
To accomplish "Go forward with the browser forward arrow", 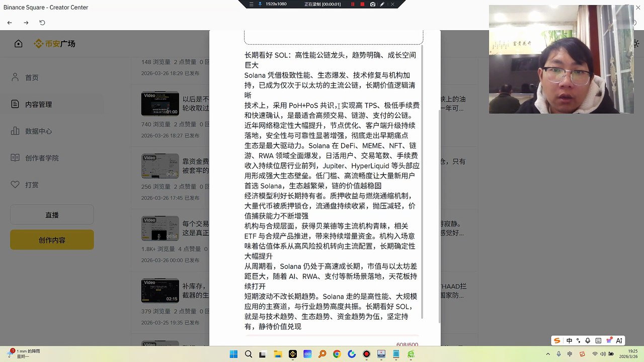I will coord(26,23).
